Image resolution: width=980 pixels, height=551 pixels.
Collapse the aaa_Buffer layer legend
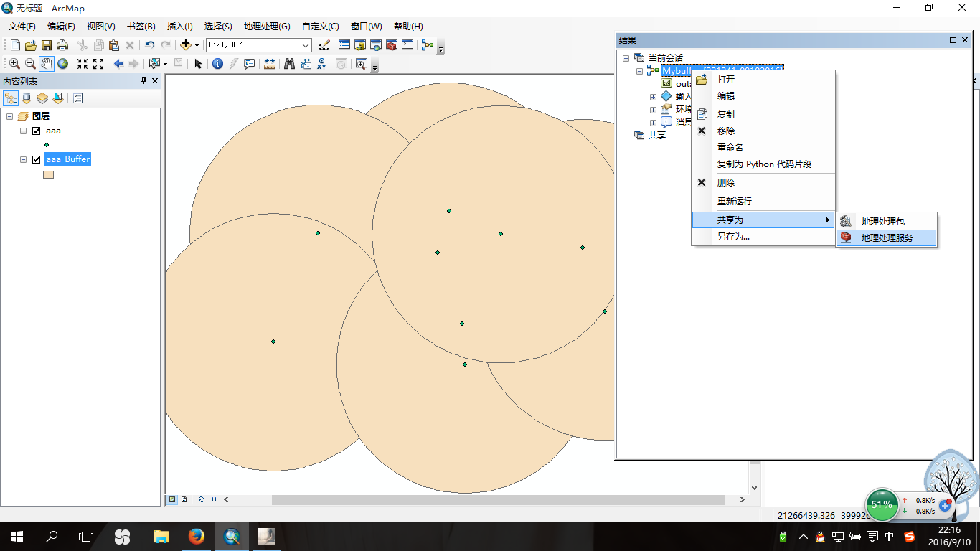point(24,159)
